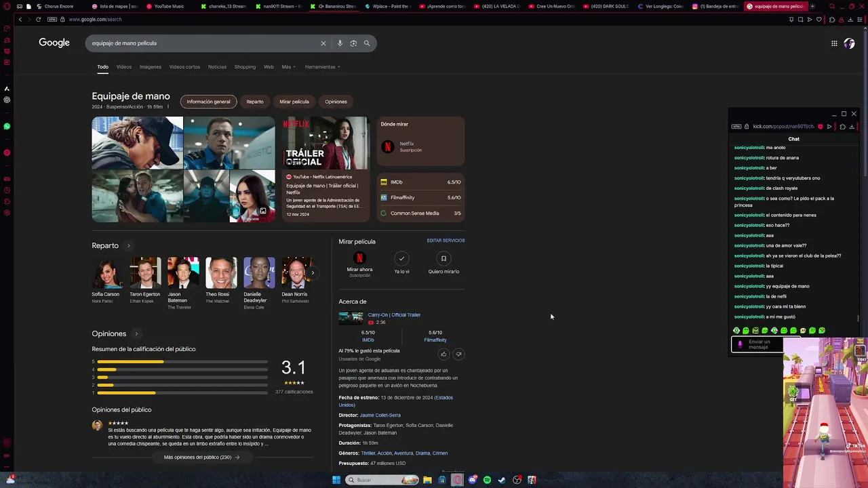Dislike the movie with thumbs down
Viewport: 868px width, 488px height.
click(458, 354)
